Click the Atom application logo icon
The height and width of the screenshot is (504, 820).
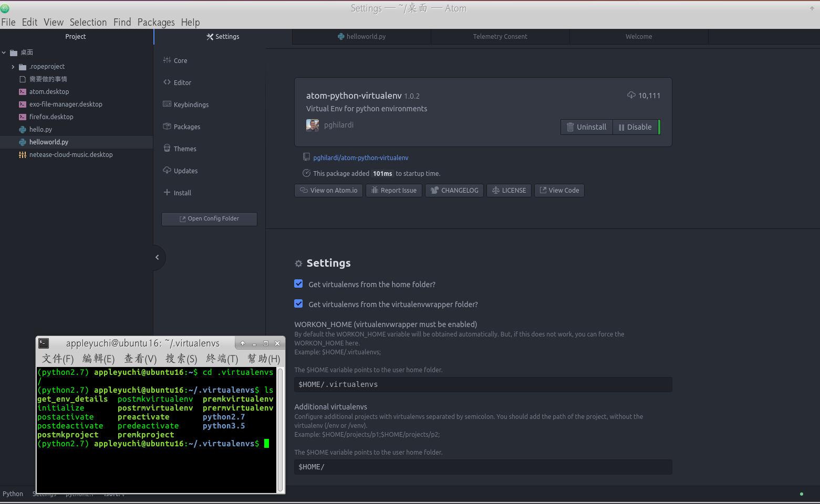[x=5, y=8]
